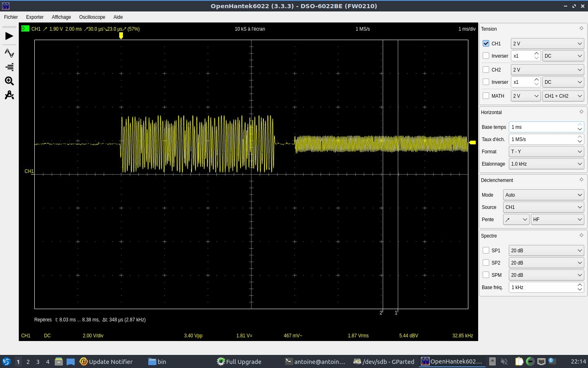The height and width of the screenshot is (368, 588).
Task: Open the CH1 DC coupling dropdown
Action: pyautogui.click(x=563, y=56)
